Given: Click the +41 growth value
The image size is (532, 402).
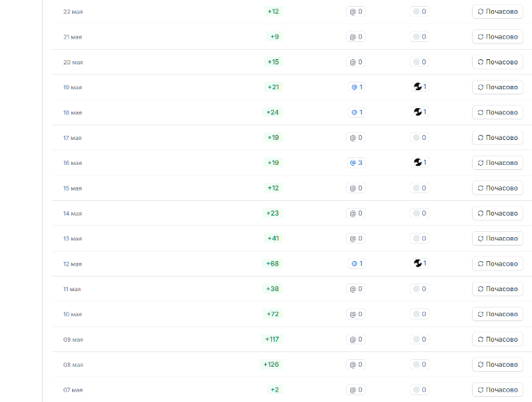Looking at the screenshot, I should point(274,238).
